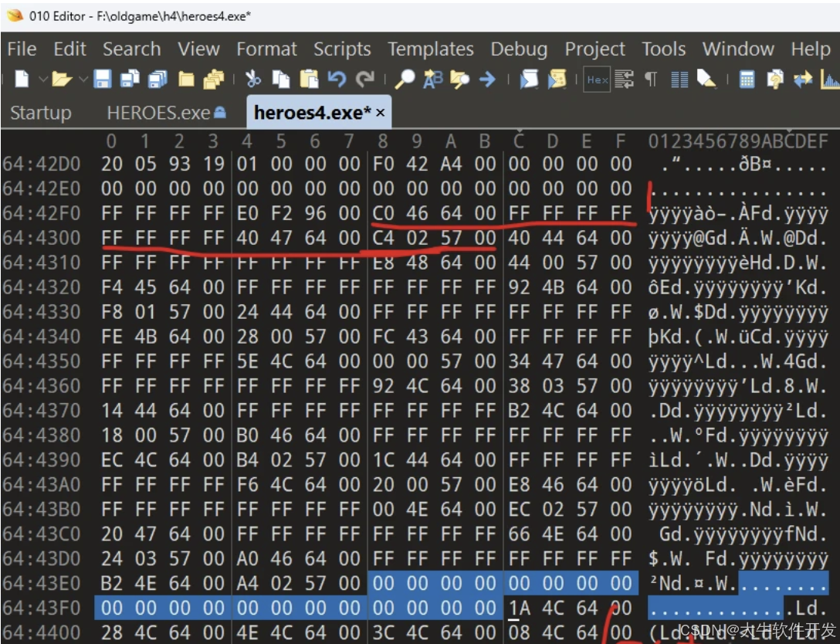Image resolution: width=840 pixels, height=644 pixels.
Task: Click byte C0 in row 64:42F0
Action: tap(383, 213)
